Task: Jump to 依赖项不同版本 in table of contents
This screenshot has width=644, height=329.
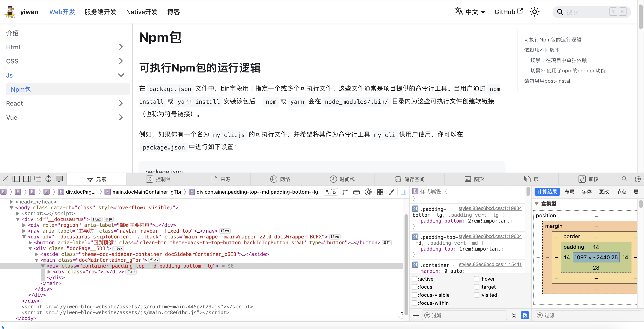Action: tap(542, 50)
